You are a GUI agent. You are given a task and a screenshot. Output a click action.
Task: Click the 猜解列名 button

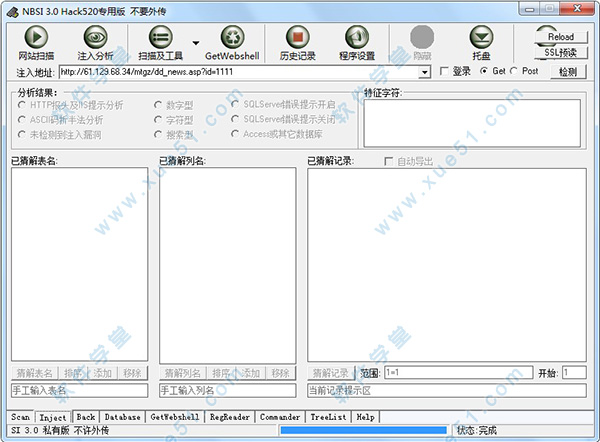pyautogui.click(x=183, y=373)
